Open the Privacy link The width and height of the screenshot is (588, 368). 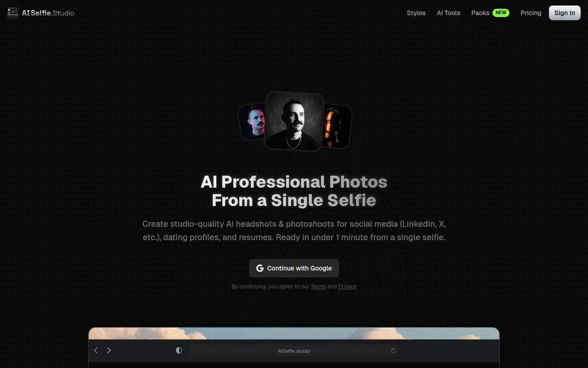347,287
